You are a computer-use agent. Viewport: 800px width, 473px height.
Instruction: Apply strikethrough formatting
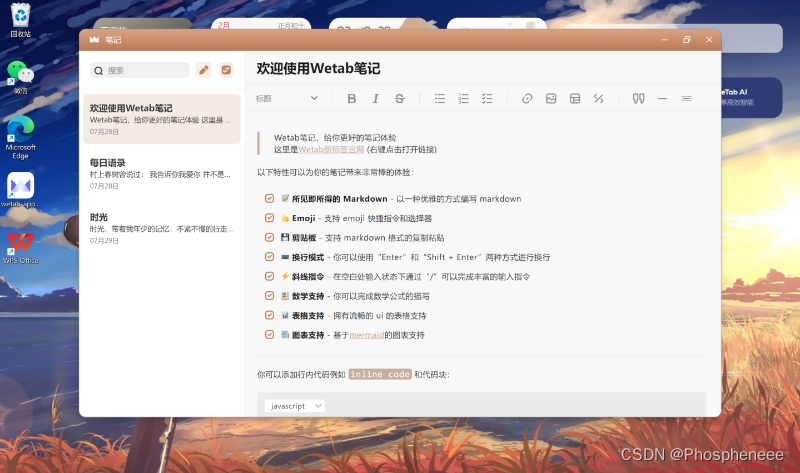[x=399, y=98]
